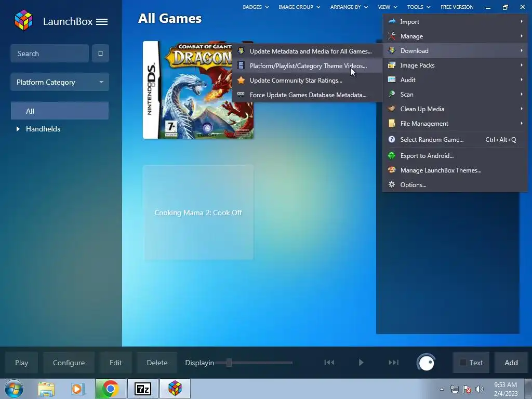Click the Force Update Metadata icon
The width and height of the screenshot is (532, 399).
pos(241,95)
